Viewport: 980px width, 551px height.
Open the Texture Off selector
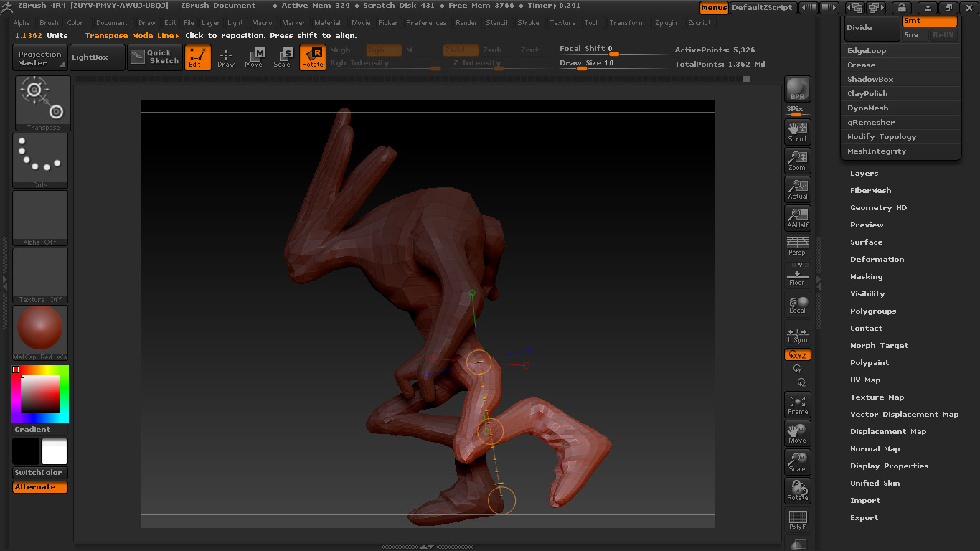click(x=40, y=275)
